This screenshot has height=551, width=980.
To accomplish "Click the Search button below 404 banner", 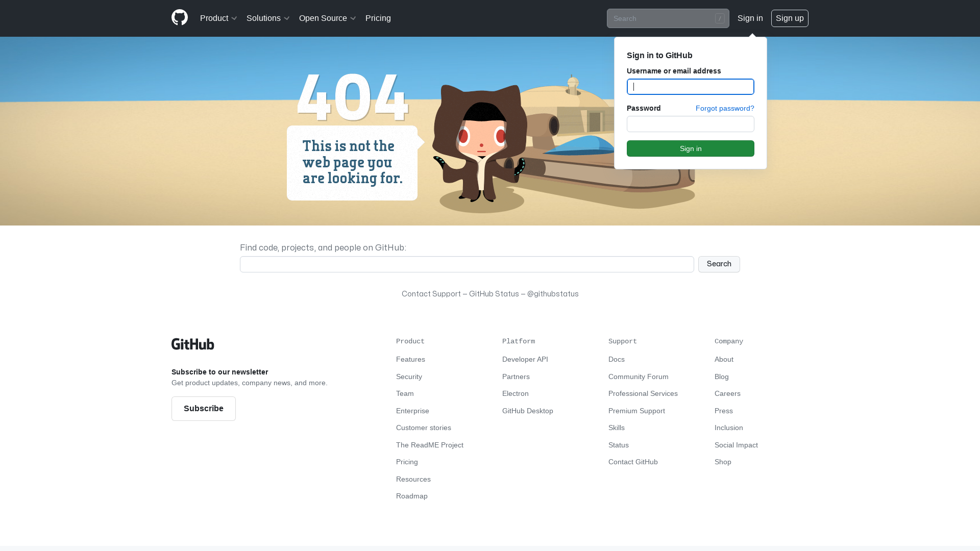I will tap(719, 264).
